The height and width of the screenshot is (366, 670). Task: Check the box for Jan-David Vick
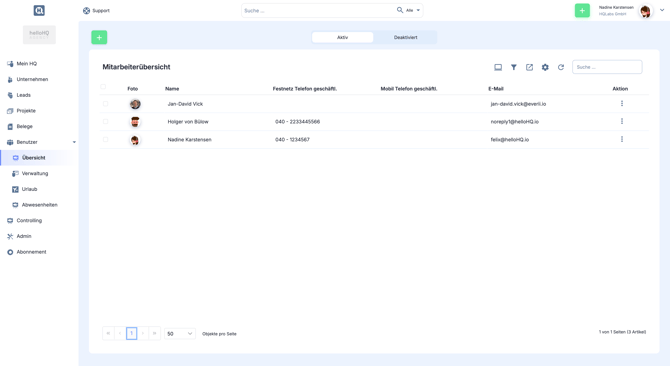(106, 104)
